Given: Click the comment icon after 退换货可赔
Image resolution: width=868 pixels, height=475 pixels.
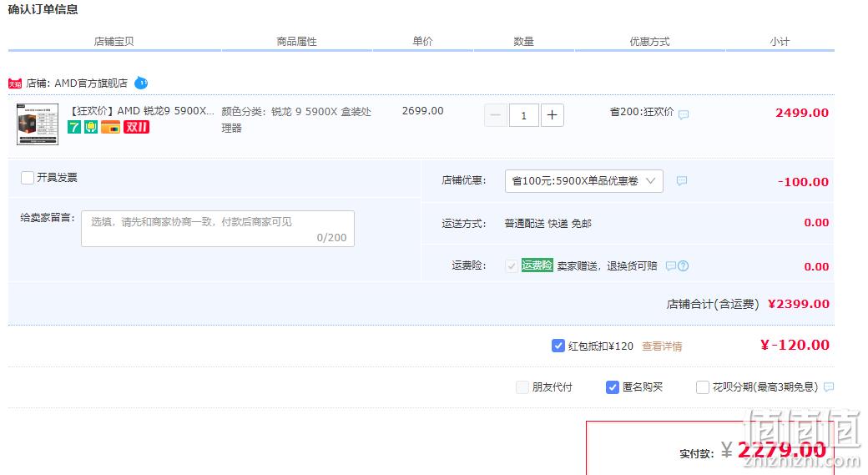Looking at the screenshot, I should tap(670, 265).
